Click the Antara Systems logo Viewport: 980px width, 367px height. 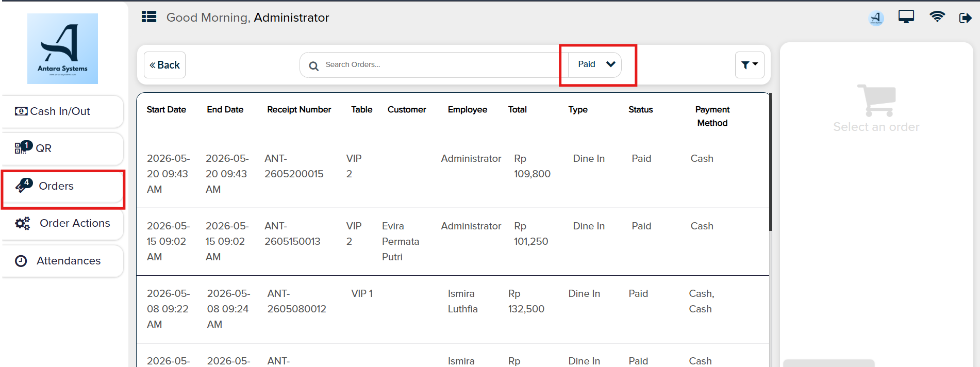62,48
